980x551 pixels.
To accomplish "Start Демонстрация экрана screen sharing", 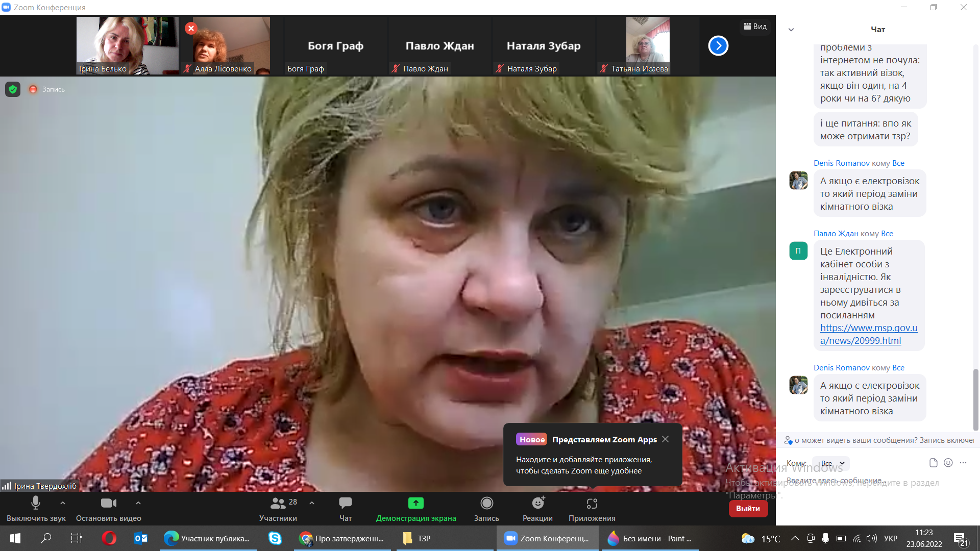I will pos(416,509).
